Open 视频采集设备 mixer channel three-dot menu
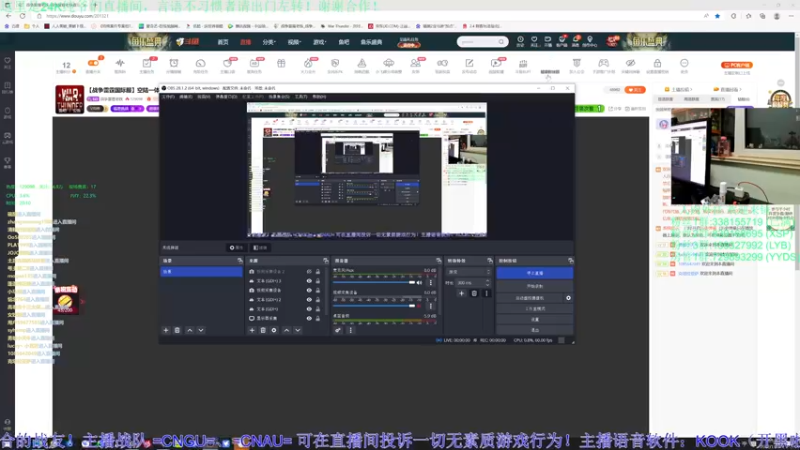Image resolution: width=800 pixels, height=450 pixels. [x=431, y=306]
